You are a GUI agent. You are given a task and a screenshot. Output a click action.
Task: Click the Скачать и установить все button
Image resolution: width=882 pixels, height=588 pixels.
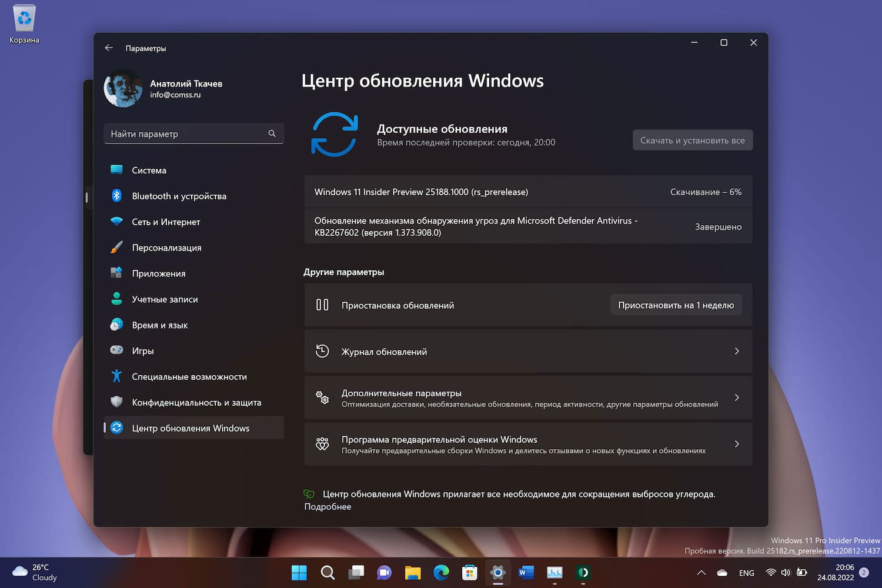692,140
